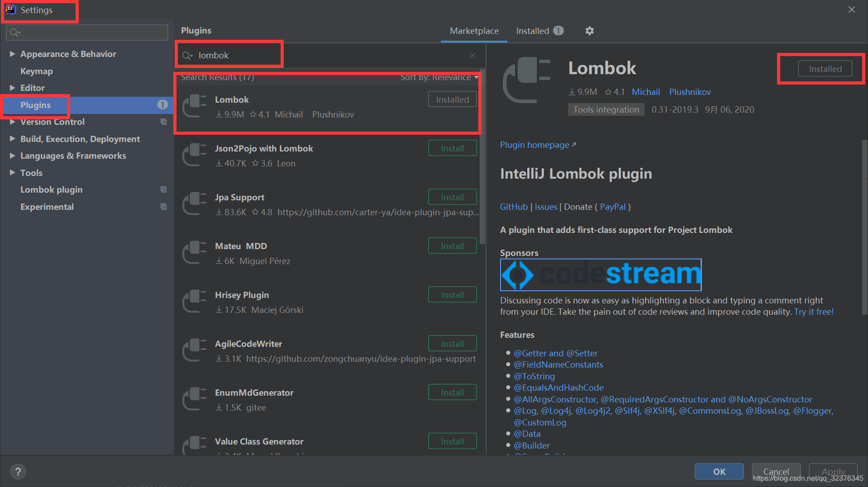This screenshot has height=487, width=868.
Task: Clear the lombok search with the X icon
Action: click(472, 56)
